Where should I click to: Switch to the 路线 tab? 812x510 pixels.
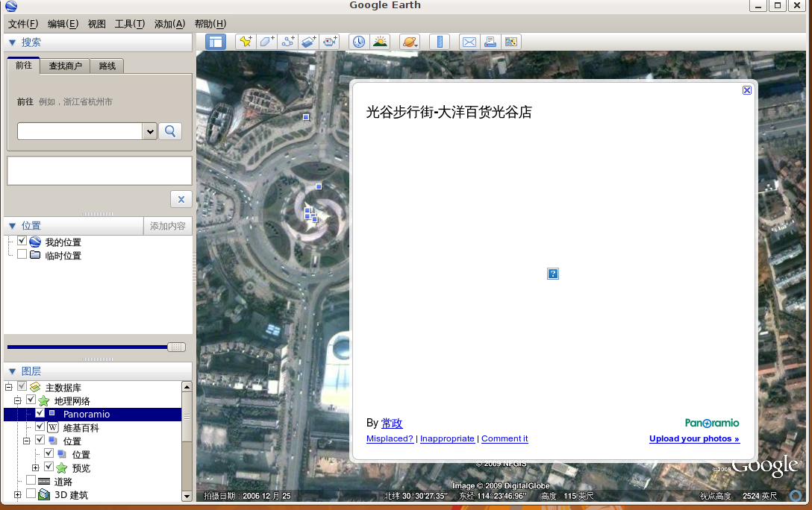pyautogui.click(x=107, y=66)
